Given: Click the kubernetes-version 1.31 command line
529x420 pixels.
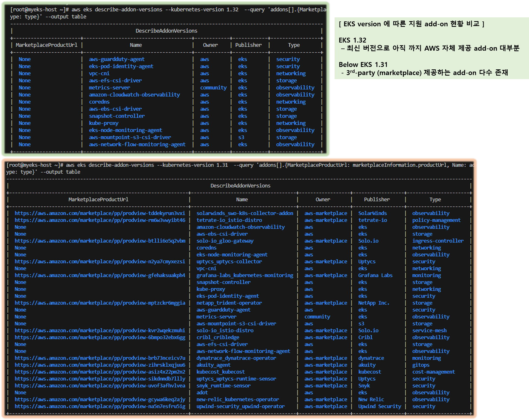Looking at the screenshot, I should point(193,165).
